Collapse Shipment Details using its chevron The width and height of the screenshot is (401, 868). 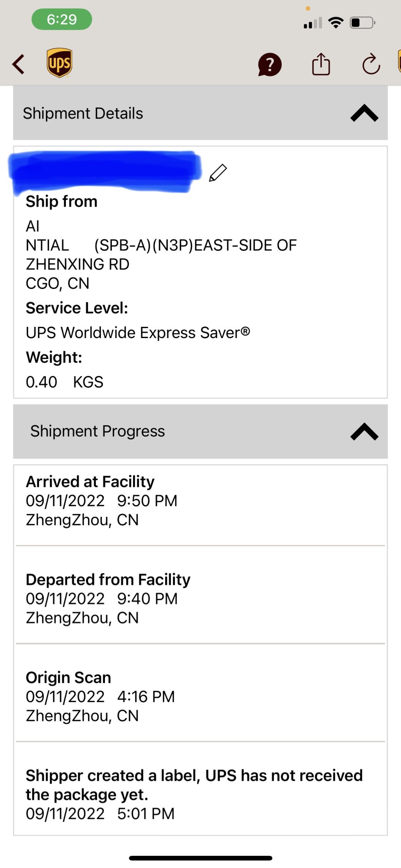[364, 113]
